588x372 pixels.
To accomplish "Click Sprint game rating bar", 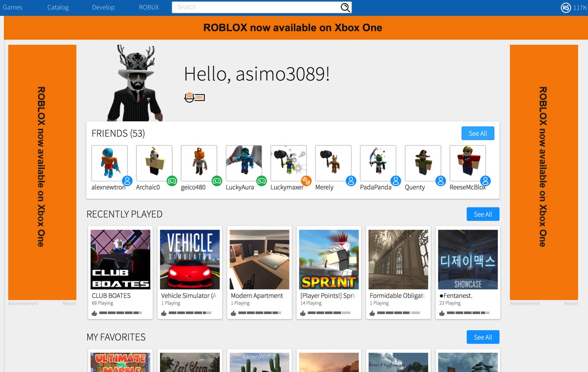I will [329, 313].
